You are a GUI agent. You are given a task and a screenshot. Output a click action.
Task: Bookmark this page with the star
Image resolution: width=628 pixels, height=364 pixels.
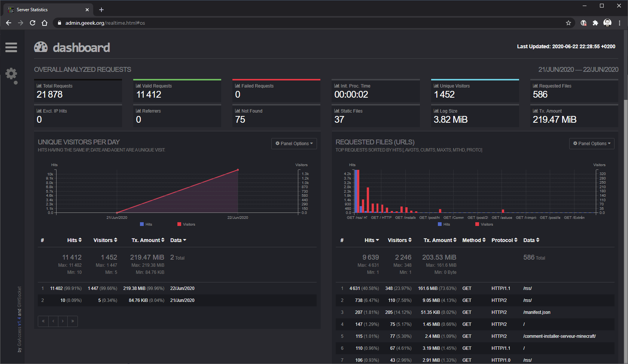coord(568,23)
